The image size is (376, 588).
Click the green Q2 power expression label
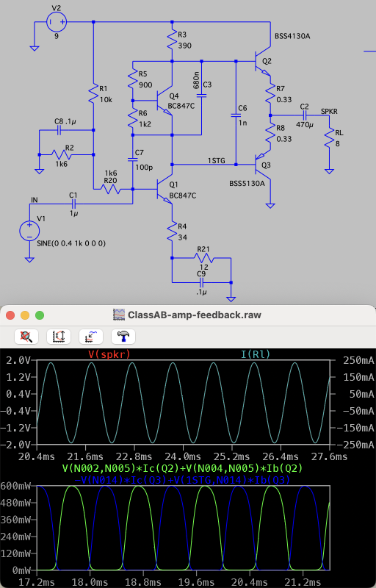click(183, 467)
